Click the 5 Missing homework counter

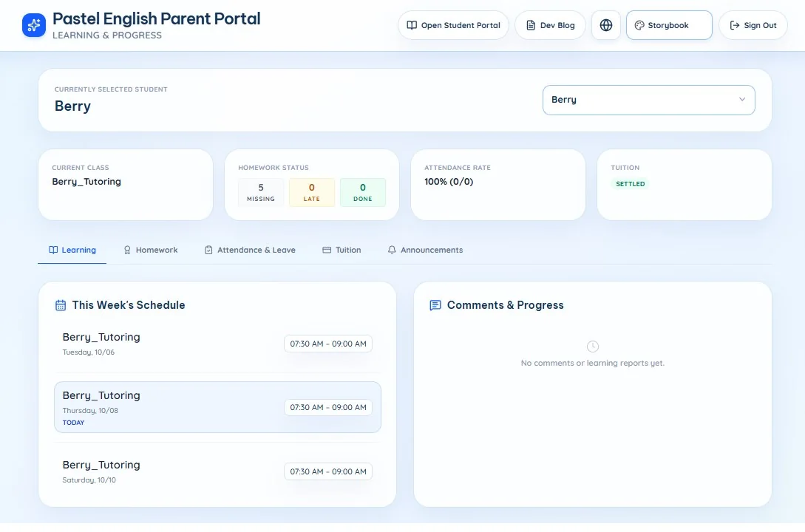[x=261, y=192]
